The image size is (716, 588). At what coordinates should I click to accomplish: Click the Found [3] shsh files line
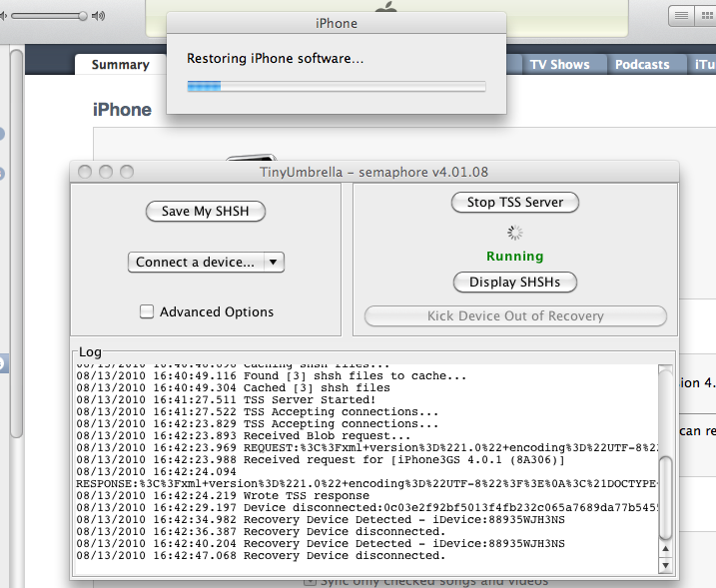[x=272, y=376]
